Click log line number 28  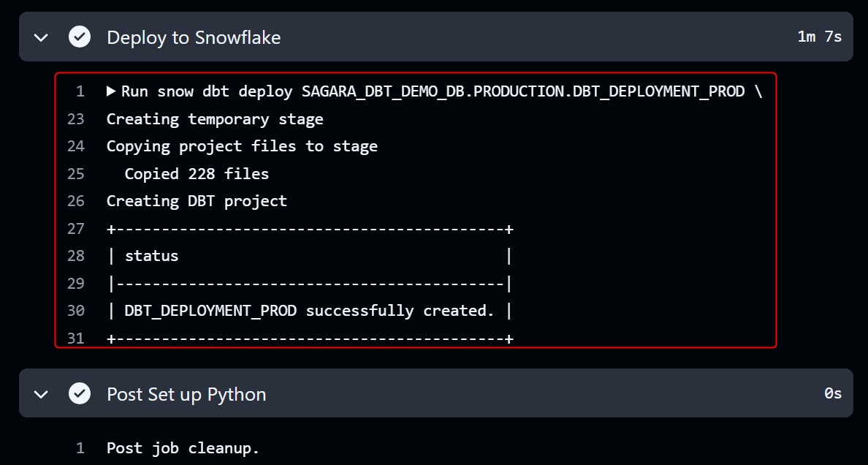76,256
